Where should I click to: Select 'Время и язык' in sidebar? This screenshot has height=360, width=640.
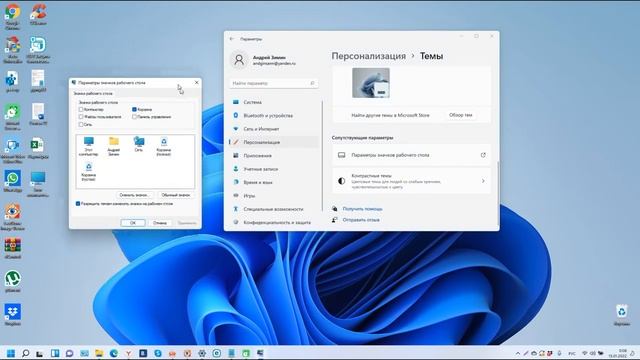point(274,182)
